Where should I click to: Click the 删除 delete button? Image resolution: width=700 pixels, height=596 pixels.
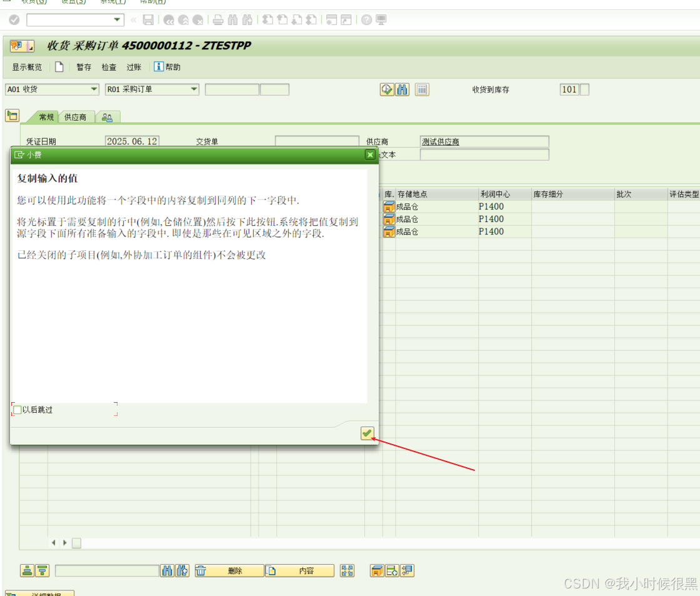(229, 570)
